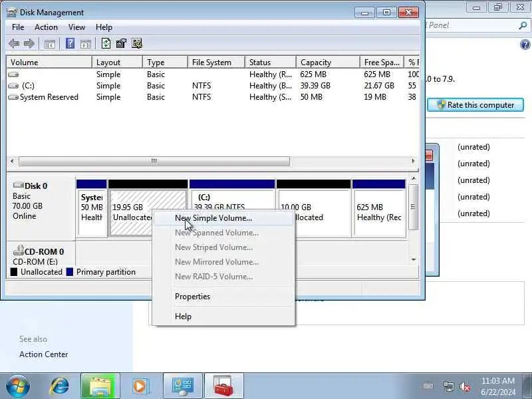Open the View menu
Viewport: 532px width, 399px height.
pyautogui.click(x=76, y=27)
